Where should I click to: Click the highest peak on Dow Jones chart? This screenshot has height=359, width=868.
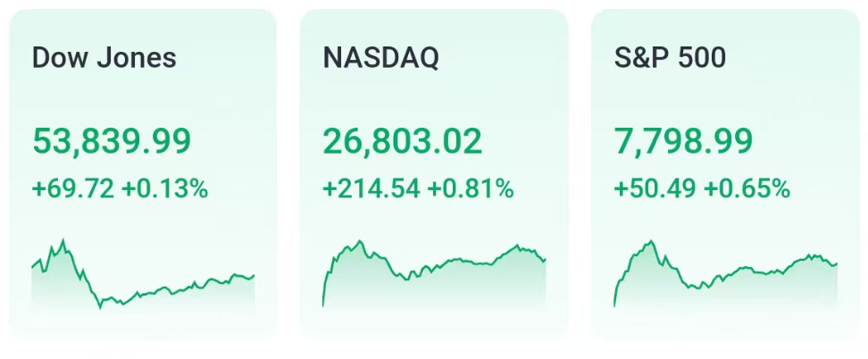coord(63,240)
